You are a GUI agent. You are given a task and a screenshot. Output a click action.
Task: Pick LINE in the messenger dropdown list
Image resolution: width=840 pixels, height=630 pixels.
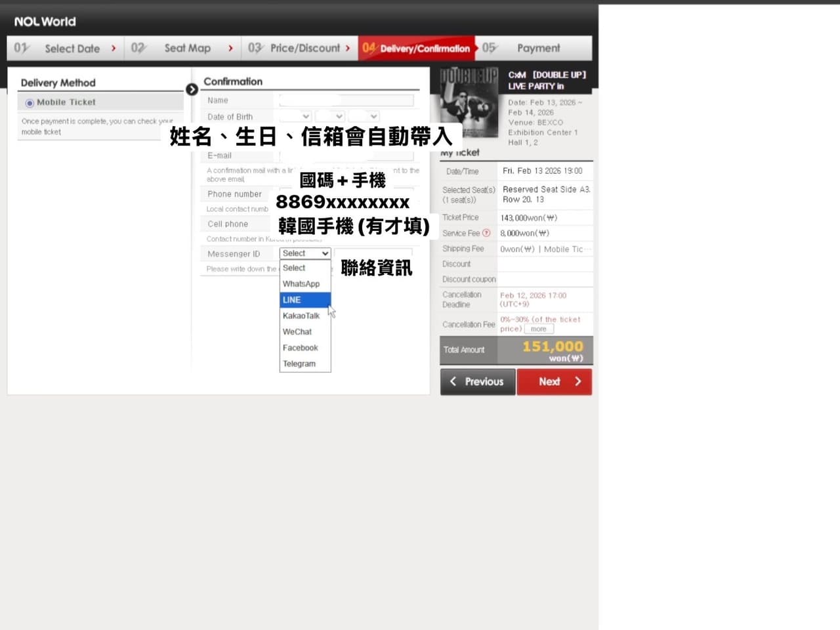[305, 300]
